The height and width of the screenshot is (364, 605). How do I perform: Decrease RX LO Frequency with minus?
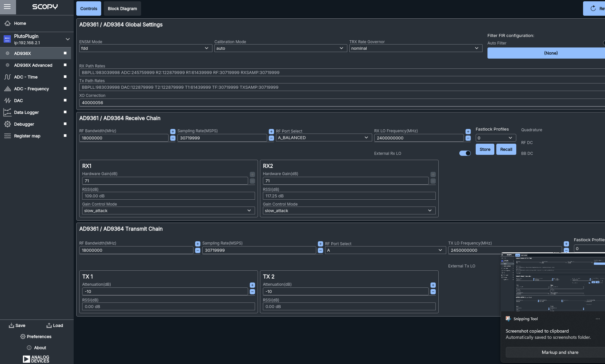(468, 138)
